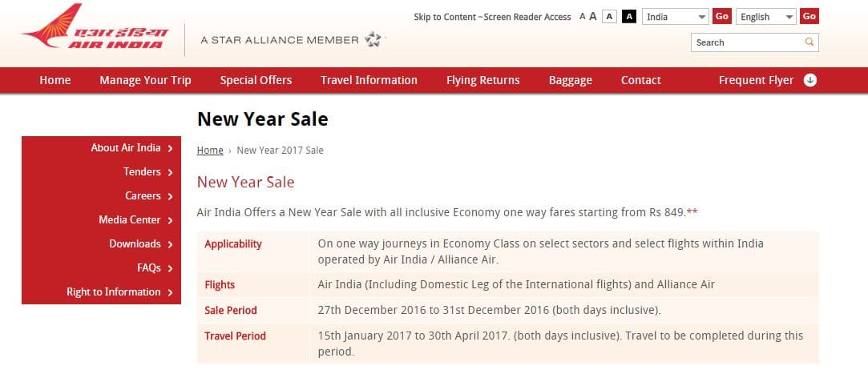Click the Star Alliance star emblem

point(373,39)
